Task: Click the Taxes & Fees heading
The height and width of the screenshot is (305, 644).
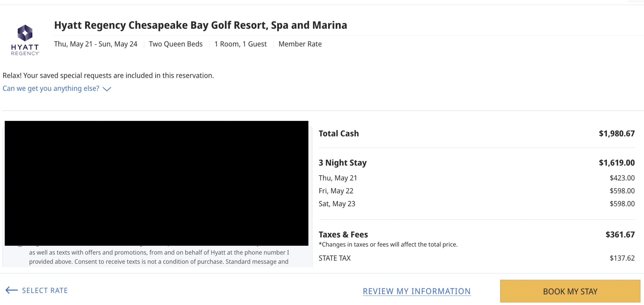Action: coord(343,235)
